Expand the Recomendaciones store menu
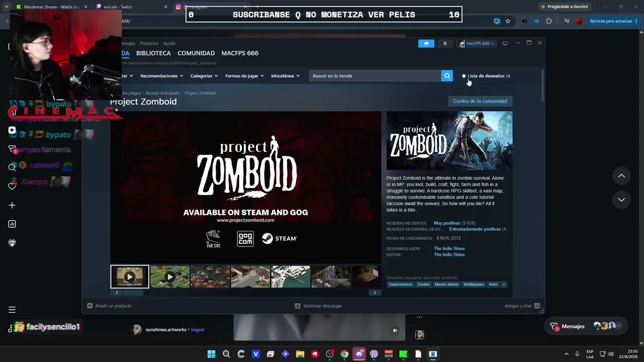 162,76
